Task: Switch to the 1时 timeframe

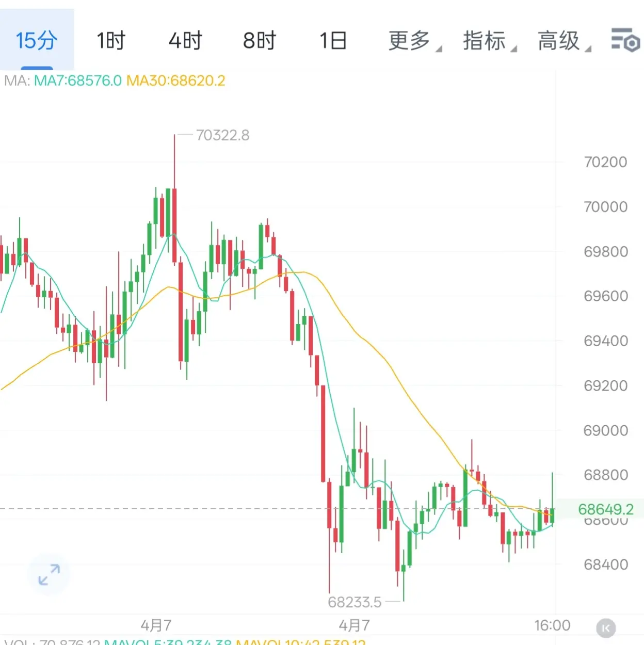Action: pyautogui.click(x=111, y=40)
